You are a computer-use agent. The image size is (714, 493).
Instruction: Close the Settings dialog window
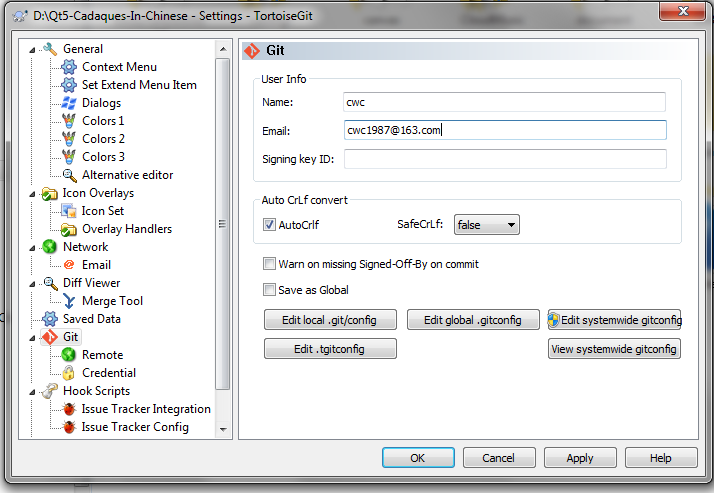coord(683,11)
